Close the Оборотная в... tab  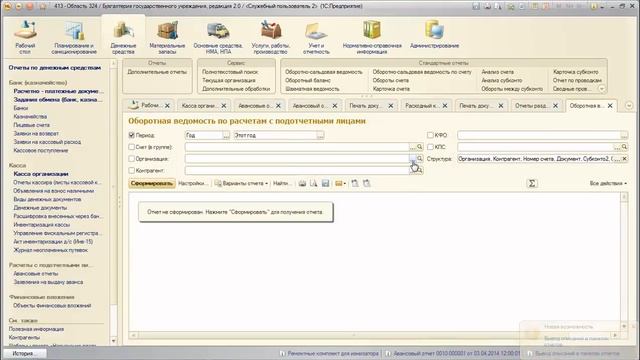610,106
